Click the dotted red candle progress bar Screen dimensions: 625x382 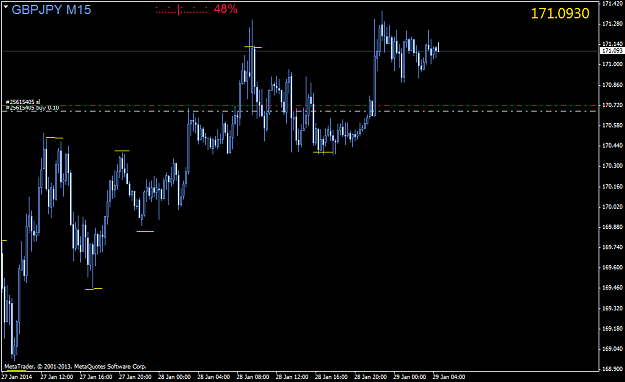point(181,10)
